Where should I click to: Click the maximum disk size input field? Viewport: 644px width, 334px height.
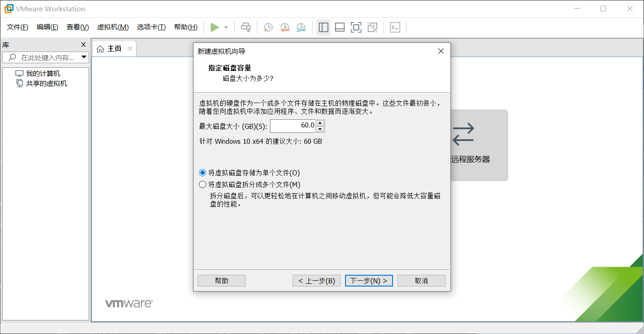pos(293,126)
